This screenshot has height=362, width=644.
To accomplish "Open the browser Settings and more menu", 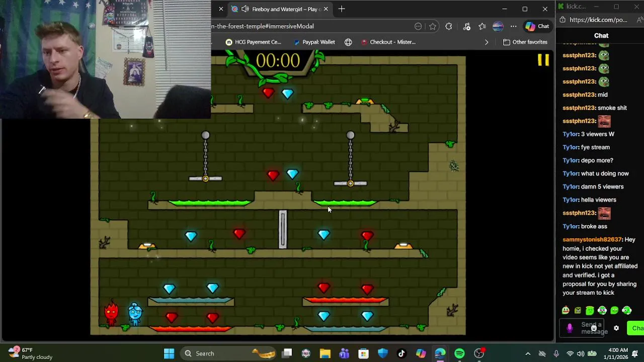I will (x=513, y=26).
